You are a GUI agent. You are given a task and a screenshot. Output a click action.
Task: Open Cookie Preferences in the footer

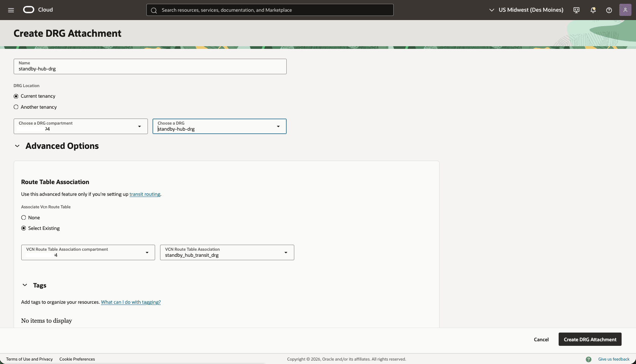pos(77,359)
